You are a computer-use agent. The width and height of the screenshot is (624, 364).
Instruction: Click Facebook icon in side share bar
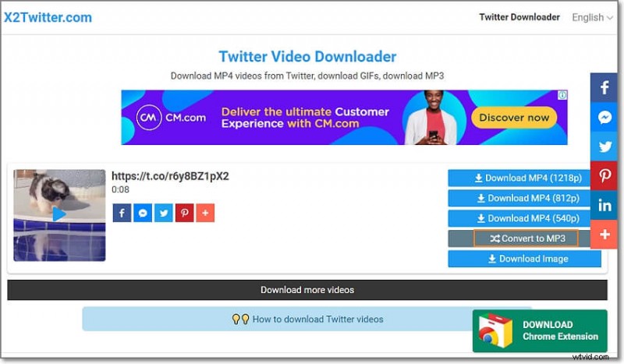click(x=604, y=87)
